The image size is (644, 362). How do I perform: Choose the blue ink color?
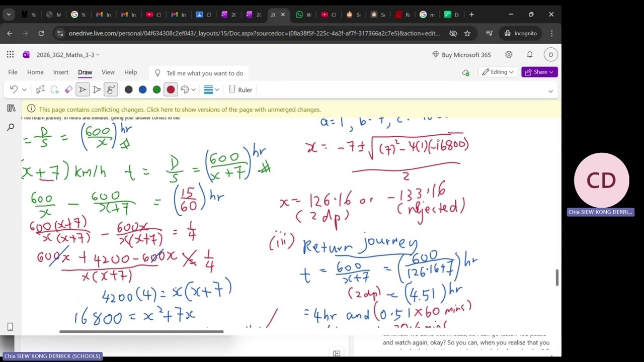click(143, 90)
